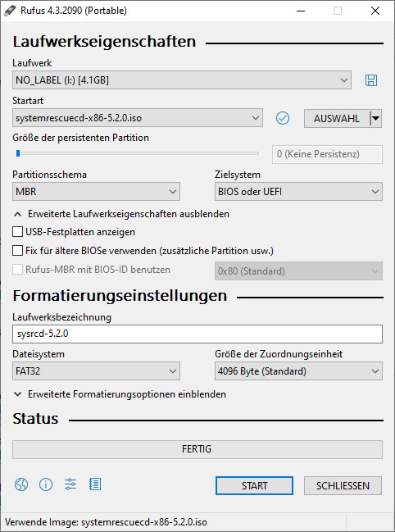Viewport: 395px width, 532px height.
Task: Open the about info icon
Action: tap(46, 484)
